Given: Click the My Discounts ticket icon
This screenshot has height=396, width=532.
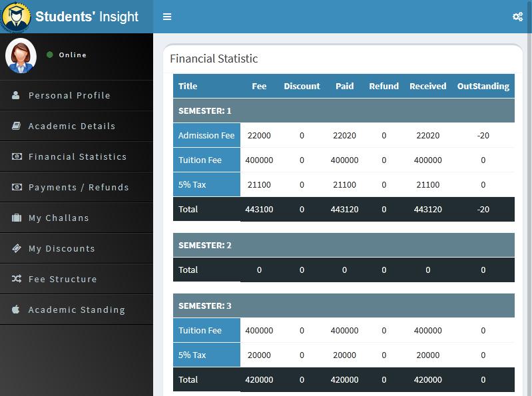Looking at the screenshot, I should [x=17, y=248].
